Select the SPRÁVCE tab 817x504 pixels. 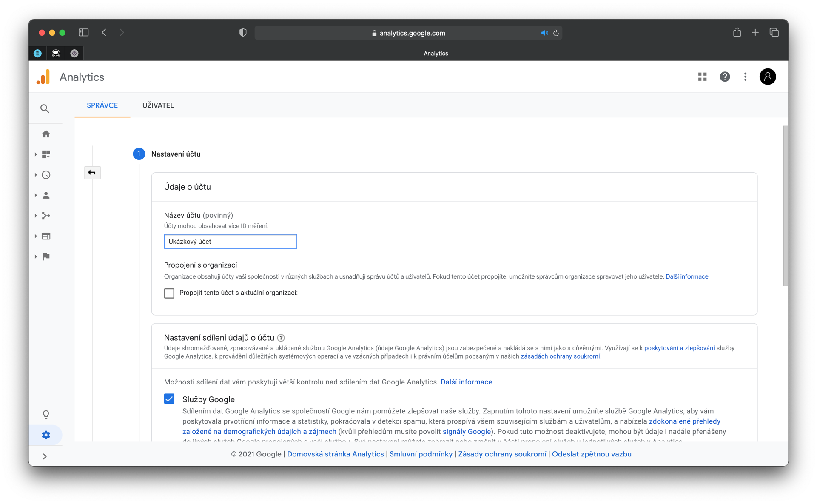(102, 105)
